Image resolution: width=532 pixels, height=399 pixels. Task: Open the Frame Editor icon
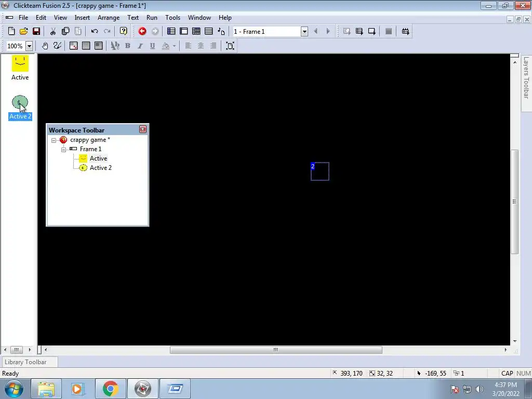183,31
